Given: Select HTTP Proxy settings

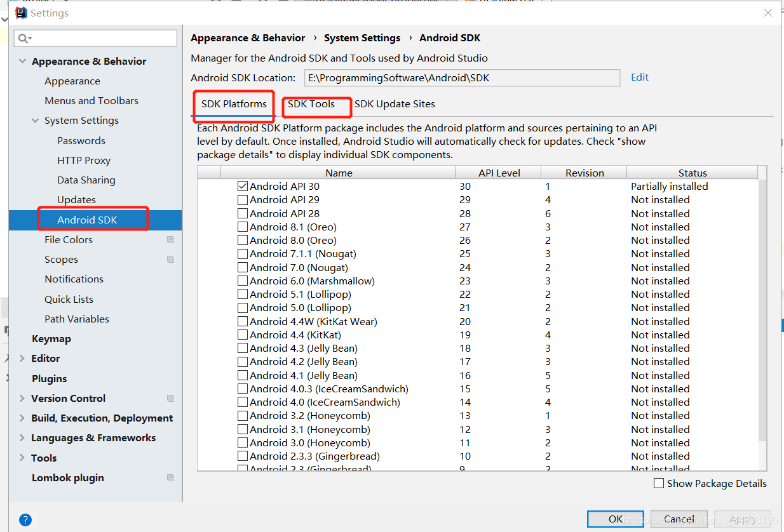Looking at the screenshot, I should pos(84,160).
